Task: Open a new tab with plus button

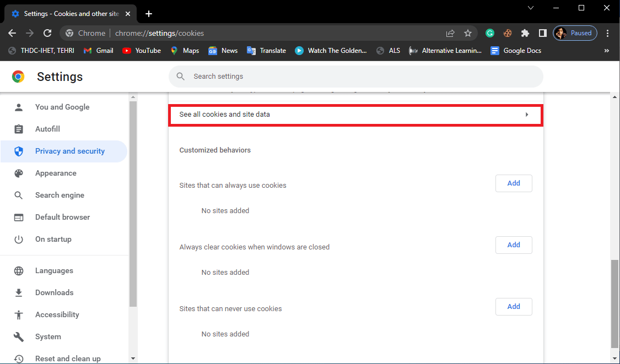Action: [x=149, y=14]
